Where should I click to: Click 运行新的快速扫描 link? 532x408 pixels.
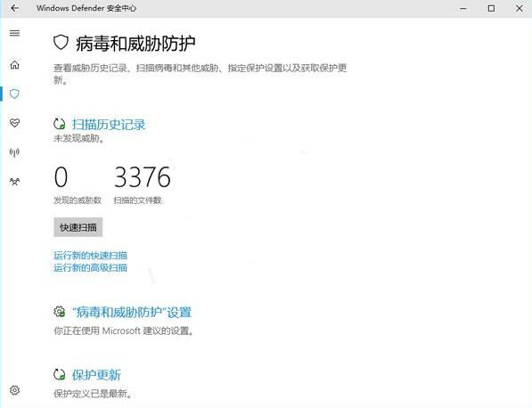(x=90, y=255)
